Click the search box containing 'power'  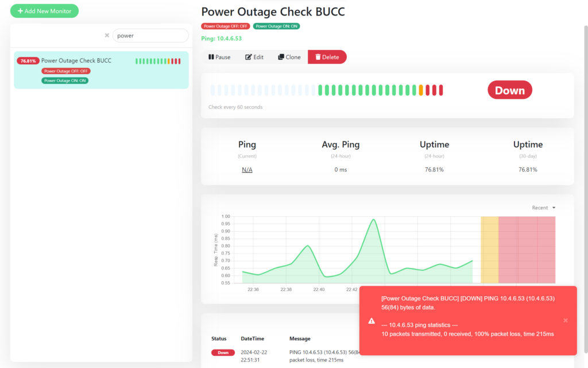click(x=150, y=36)
